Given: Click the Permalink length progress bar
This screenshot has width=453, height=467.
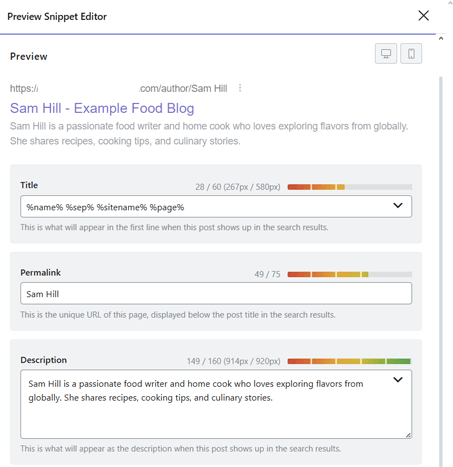Looking at the screenshot, I should point(350,274).
